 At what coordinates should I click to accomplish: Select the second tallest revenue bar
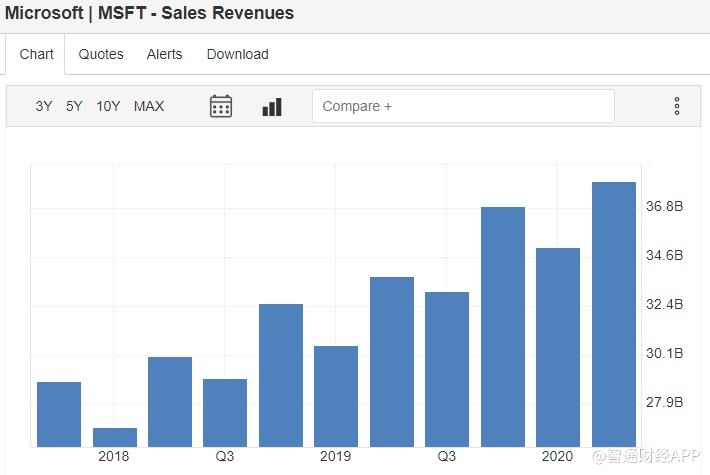pyautogui.click(x=503, y=326)
